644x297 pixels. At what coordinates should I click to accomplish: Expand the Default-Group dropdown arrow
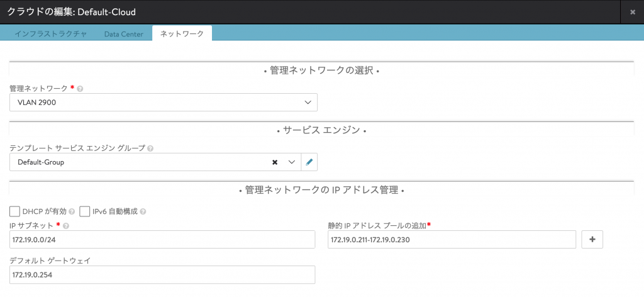point(292,162)
